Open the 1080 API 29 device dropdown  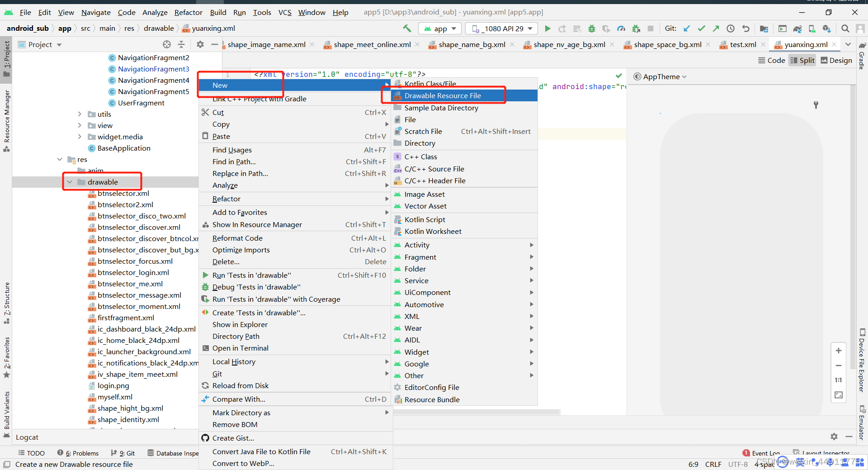point(502,28)
